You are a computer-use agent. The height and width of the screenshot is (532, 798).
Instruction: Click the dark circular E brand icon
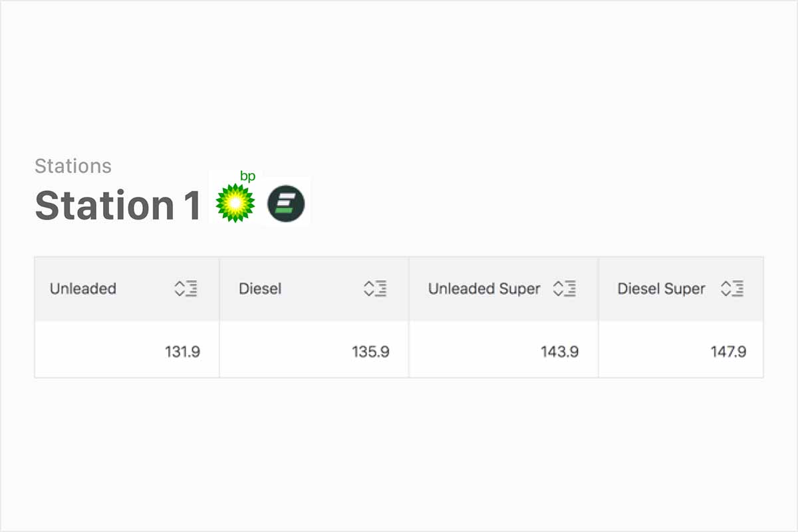[x=285, y=201]
